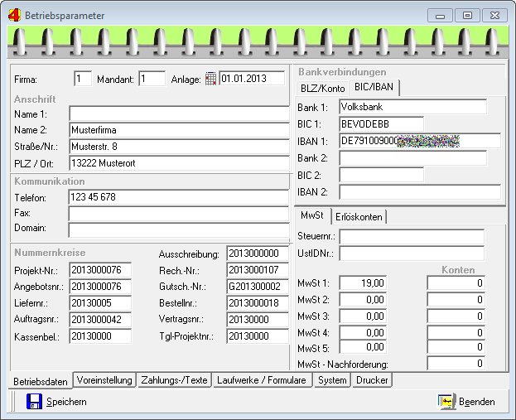Go to Laufwerke / Formulare tab
516x420 pixels.
click(x=263, y=380)
